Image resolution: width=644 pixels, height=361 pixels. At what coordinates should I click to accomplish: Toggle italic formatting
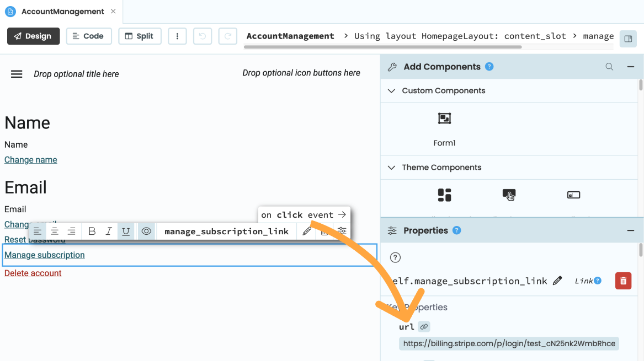pos(109,231)
